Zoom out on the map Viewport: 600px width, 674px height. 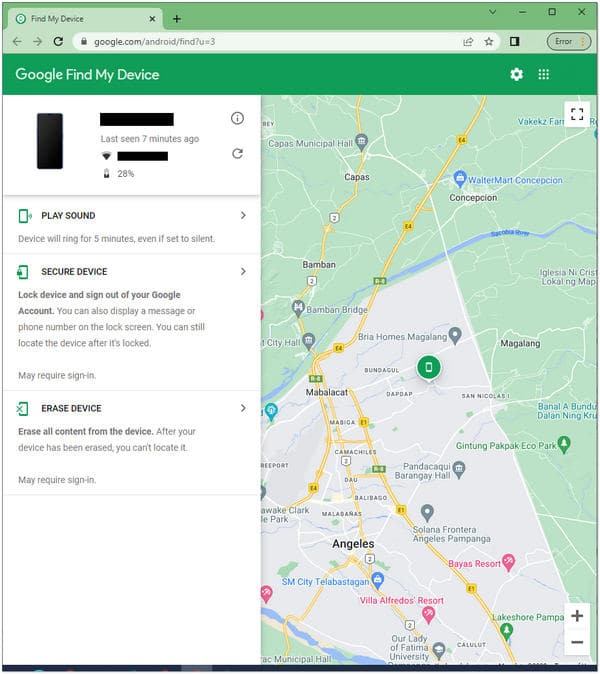pyautogui.click(x=577, y=642)
